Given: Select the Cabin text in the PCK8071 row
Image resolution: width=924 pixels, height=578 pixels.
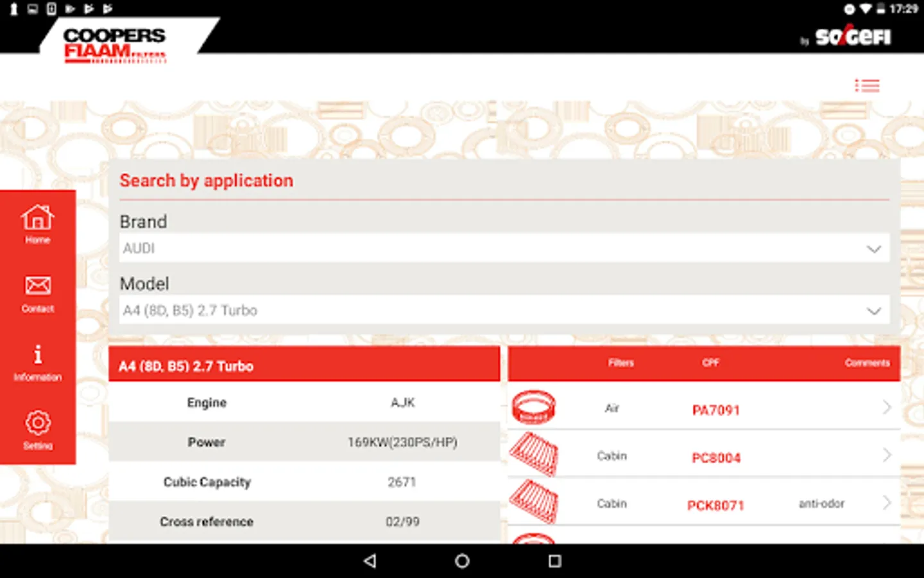Looking at the screenshot, I should (x=612, y=504).
